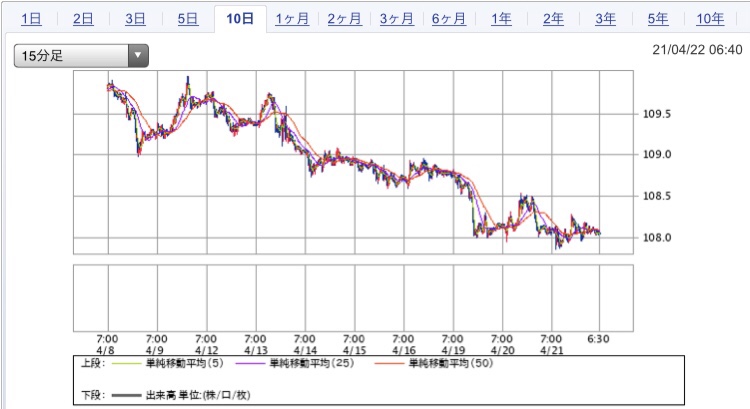
Task: Click the 4/20 date axis label
Action: 502,350
